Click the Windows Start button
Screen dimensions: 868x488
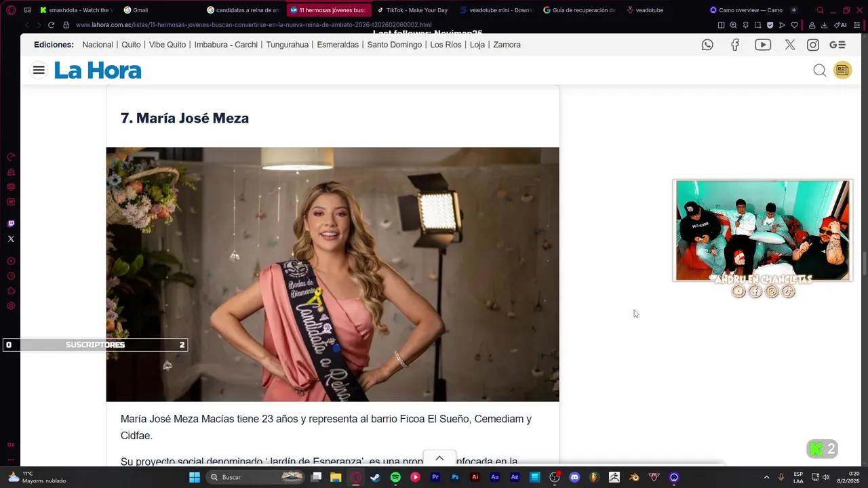coord(195,477)
